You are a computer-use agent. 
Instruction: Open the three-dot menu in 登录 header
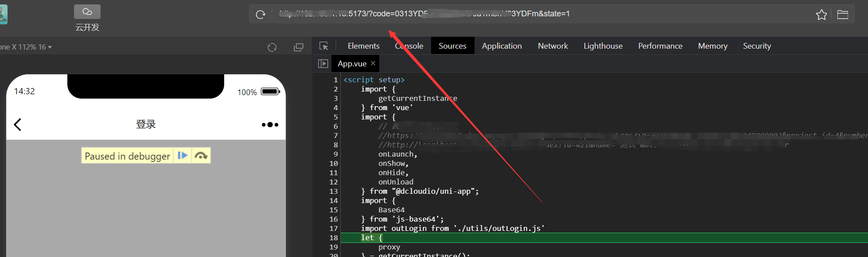pos(270,125)
